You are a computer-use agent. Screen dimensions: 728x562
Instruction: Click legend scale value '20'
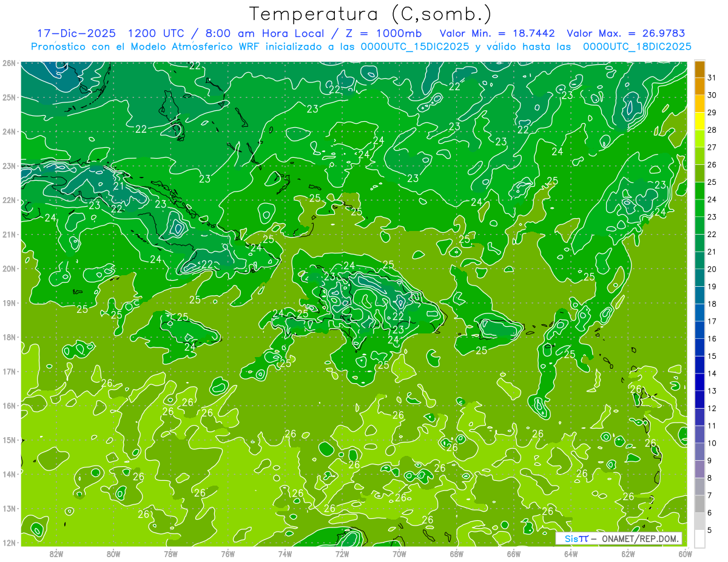712,269
